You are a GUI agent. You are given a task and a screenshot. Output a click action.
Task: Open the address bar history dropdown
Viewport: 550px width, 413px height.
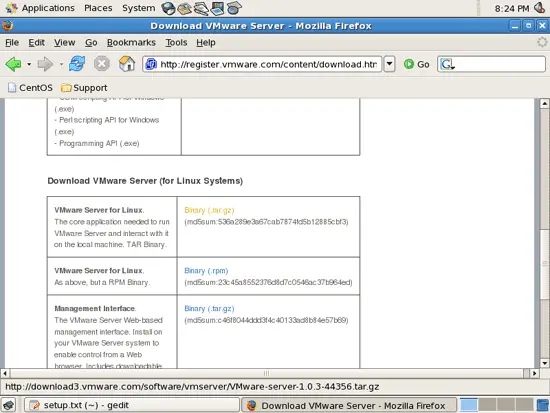pyautogui.click(x=389, y=64)
